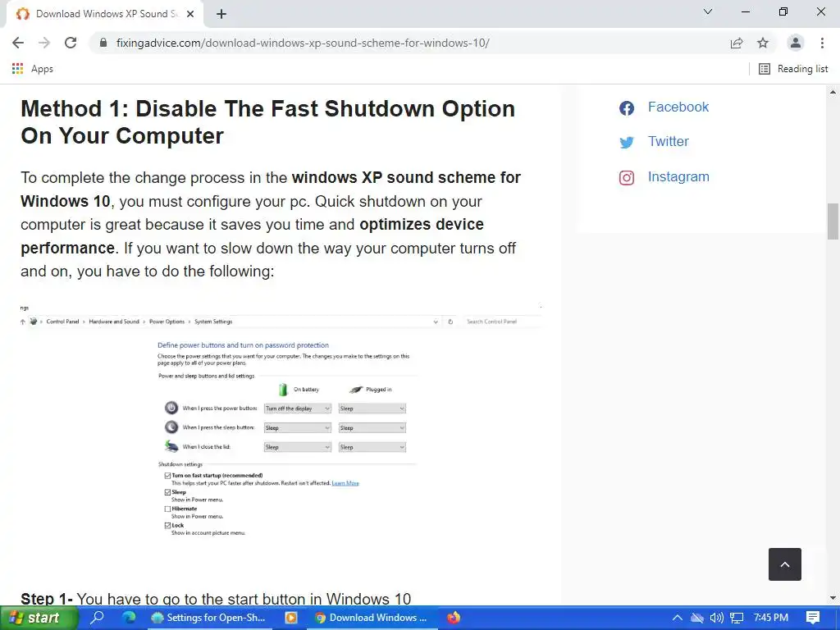Bookmark this page with the star
This screenshot has height=630, width=840.
click(763, 43)
